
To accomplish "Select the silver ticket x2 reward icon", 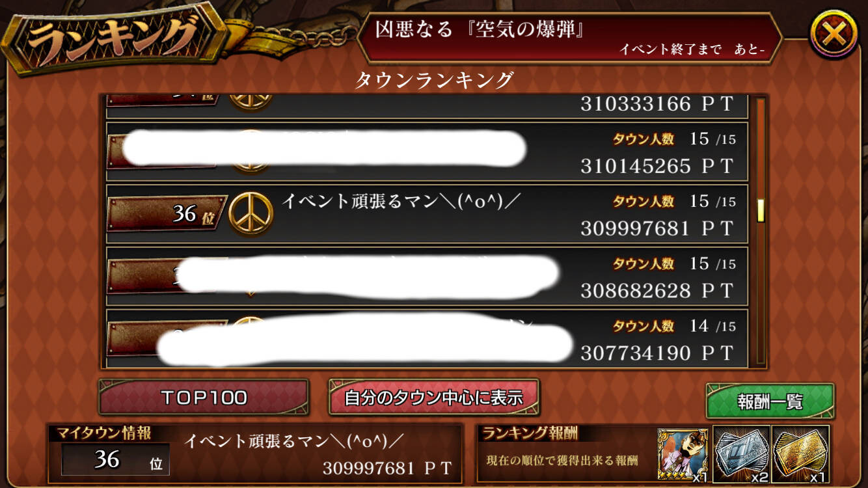I will click(x=742, y=454).
